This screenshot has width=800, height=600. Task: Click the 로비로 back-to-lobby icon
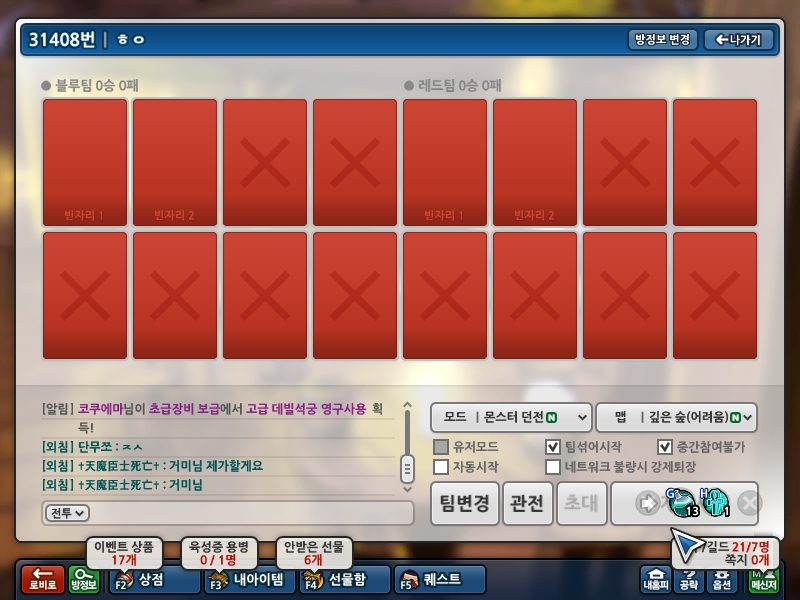pos(43,579)
